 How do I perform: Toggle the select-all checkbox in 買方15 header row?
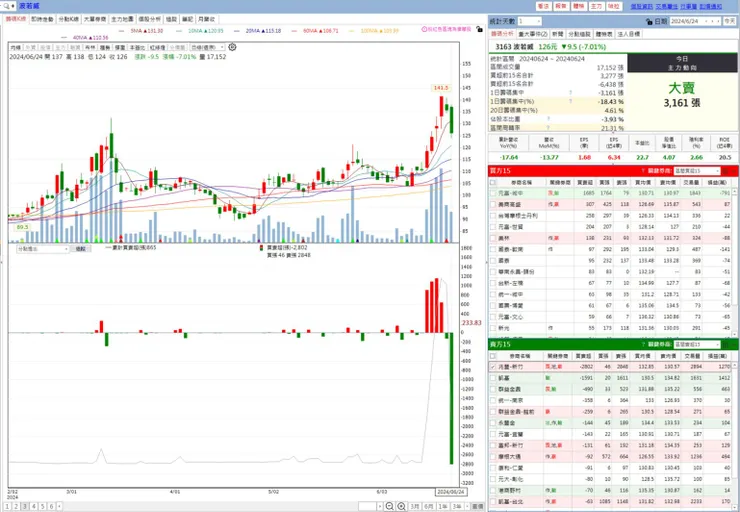(493, 182)
